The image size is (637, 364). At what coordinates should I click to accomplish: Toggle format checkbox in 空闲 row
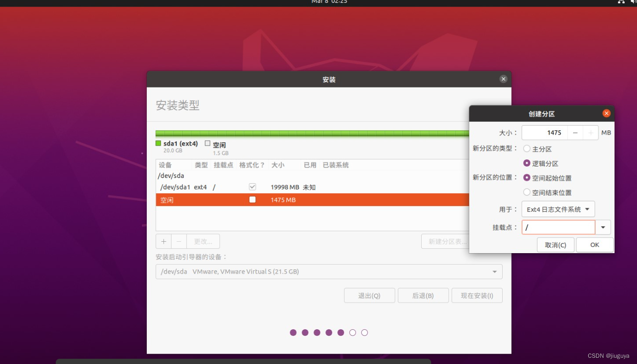click(x=253, y=200)
